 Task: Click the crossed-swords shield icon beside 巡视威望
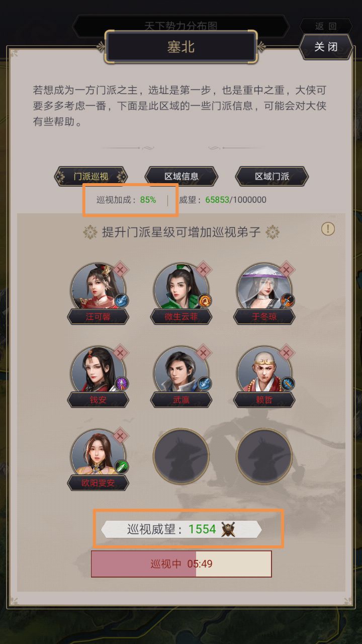tap(229, 529)
